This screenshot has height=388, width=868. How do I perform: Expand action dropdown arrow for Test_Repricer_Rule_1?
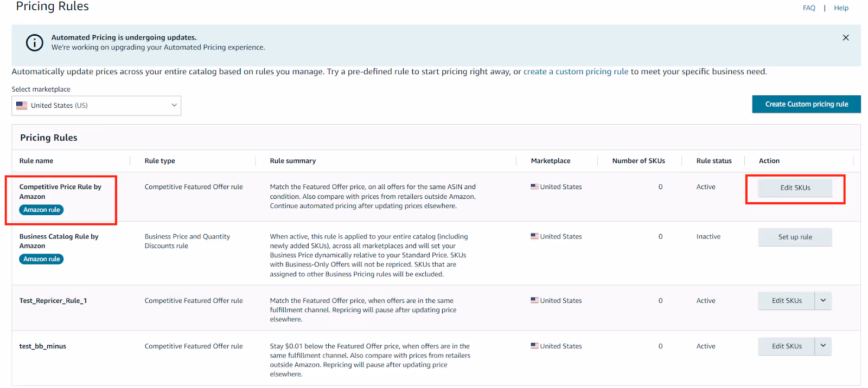click(x=823, y=301)
